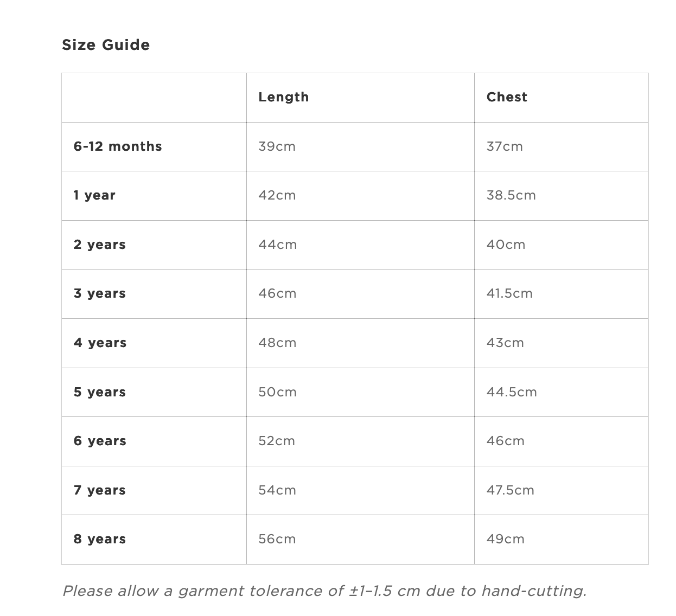Select the 1 year row label
Viewport: 676px width, 616px height.
[x=94, y=195]
